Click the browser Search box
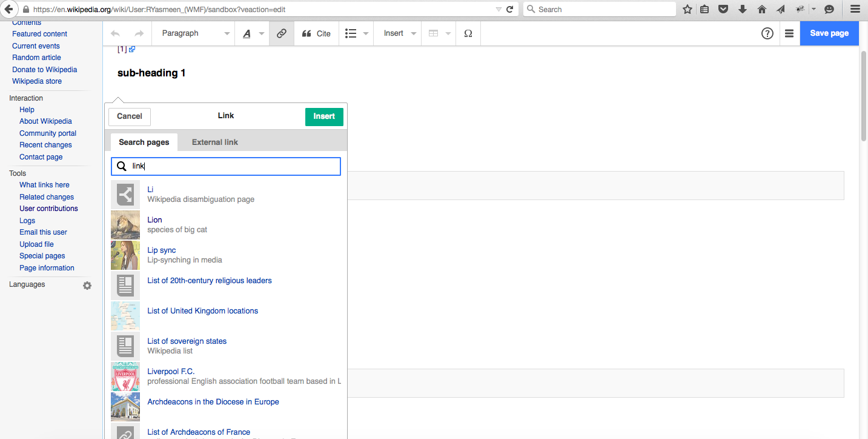Viewport: 868px width, 439px height. click(x=600, y=9)
